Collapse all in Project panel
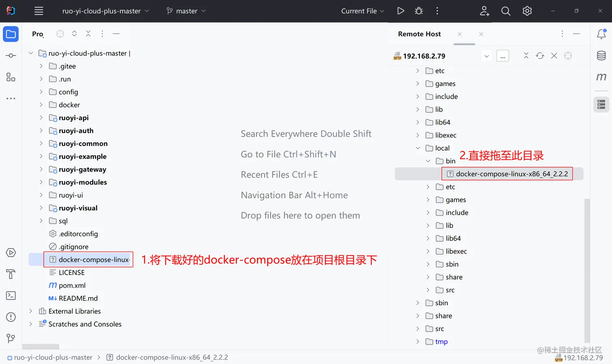Image resolution: width=612 pixels, height=364 pixels. coord(88,34)
